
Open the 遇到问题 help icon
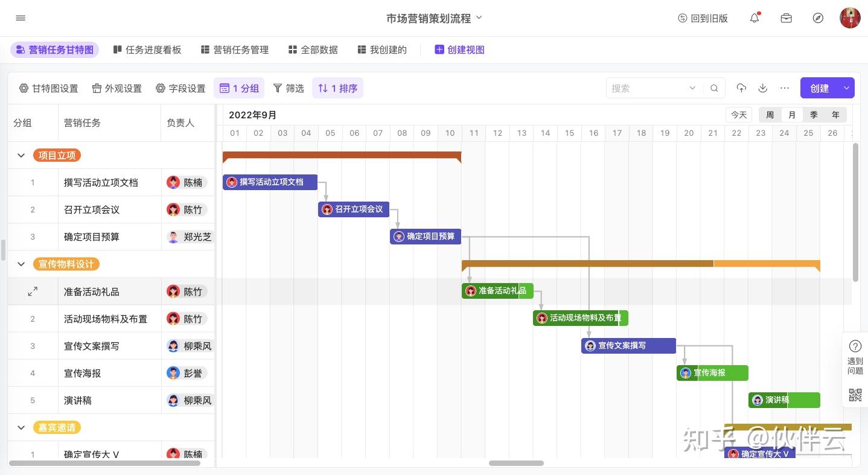tap(855, 346)
